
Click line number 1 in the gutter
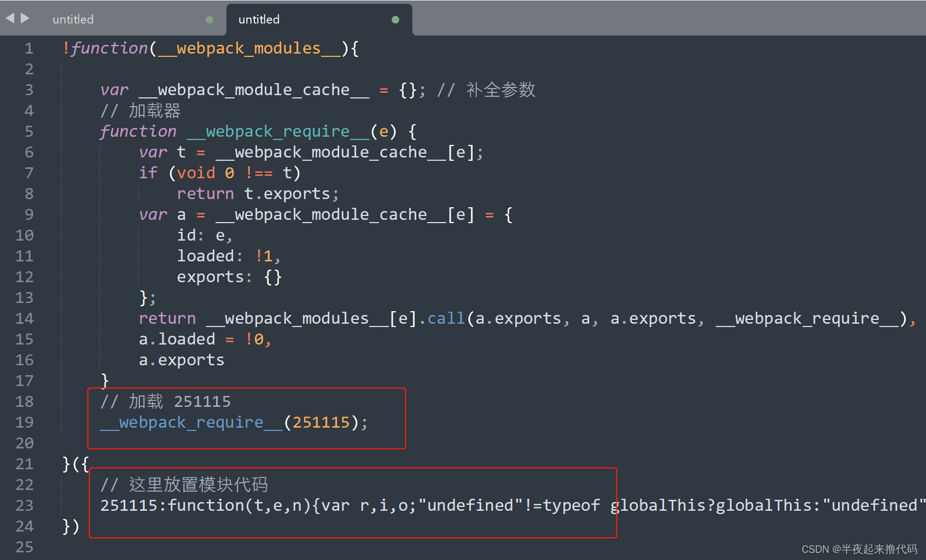[x=29, y=49]
